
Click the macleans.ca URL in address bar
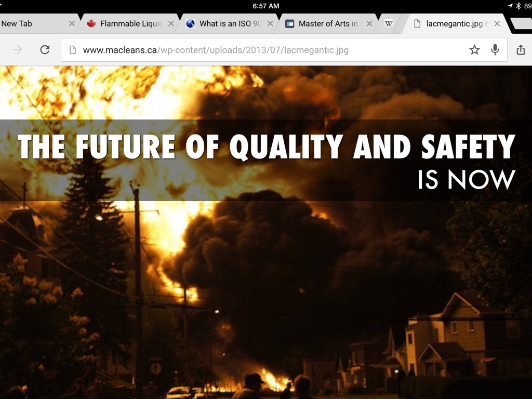tap(216, 50)
